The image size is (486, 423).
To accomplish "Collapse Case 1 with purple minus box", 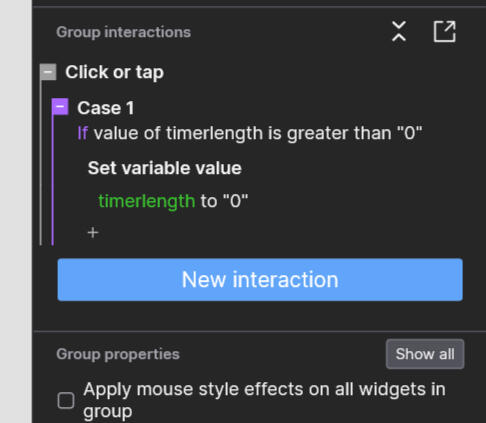I will (x=60, y=107).
